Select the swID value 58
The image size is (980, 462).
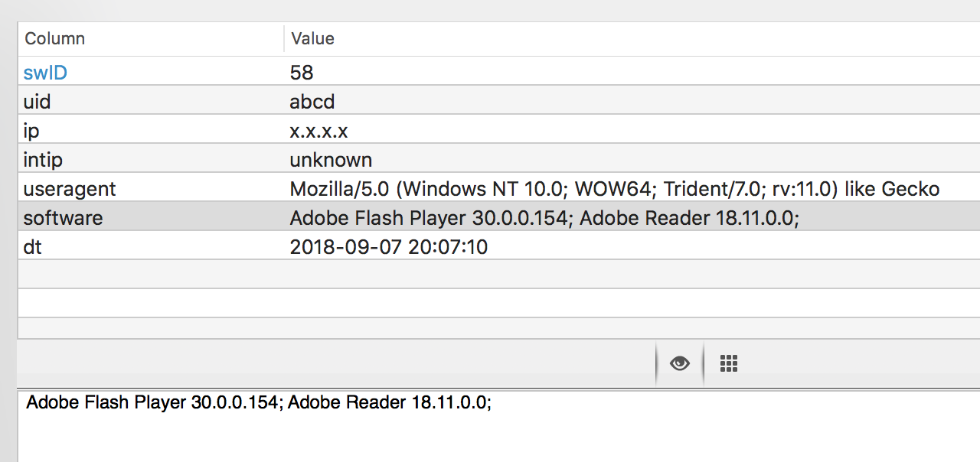[x=302, y=73]
